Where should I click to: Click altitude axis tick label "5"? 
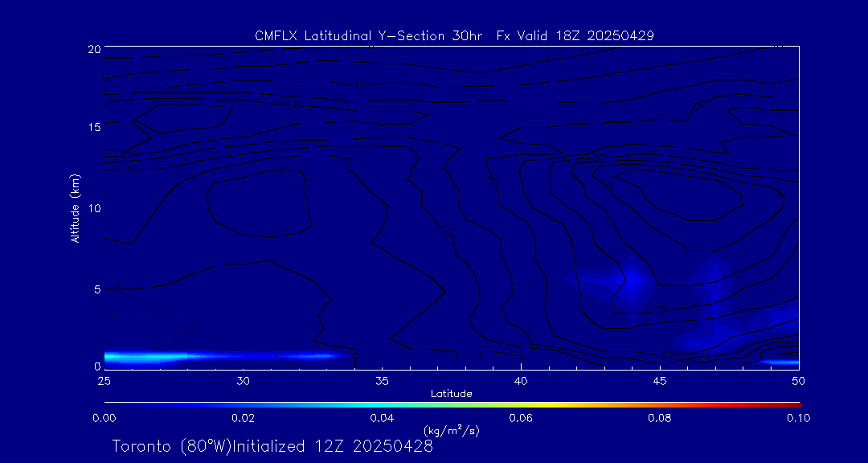[97, 289]
